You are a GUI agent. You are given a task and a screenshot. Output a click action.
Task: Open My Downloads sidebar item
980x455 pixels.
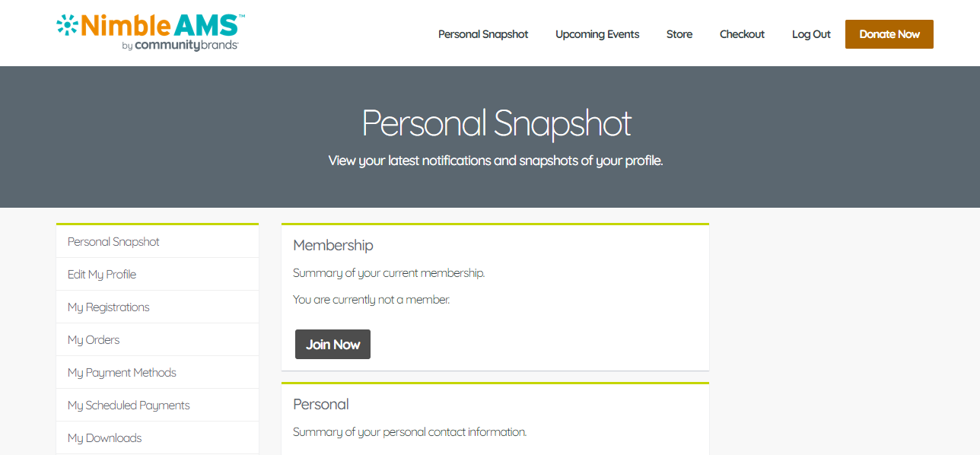point(104,438)
